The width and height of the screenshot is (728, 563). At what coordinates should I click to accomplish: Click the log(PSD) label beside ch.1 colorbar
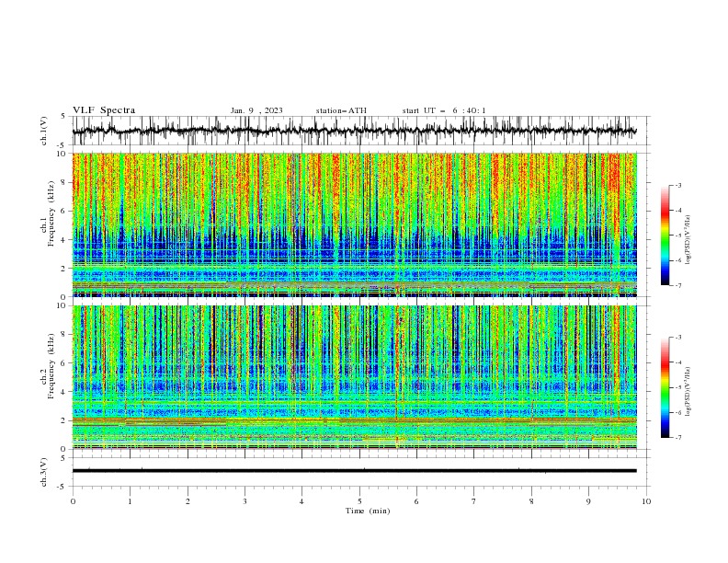coord(688,240)
